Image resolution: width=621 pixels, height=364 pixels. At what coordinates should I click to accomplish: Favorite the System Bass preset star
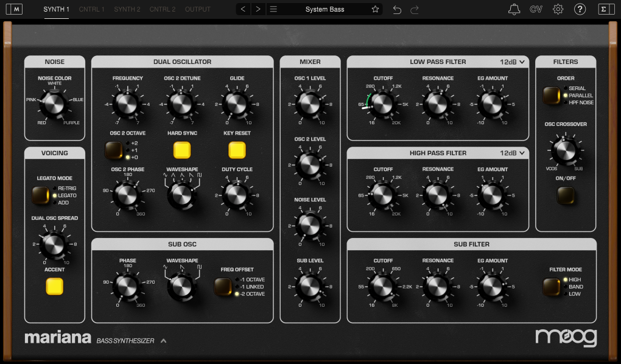(376, 9)
